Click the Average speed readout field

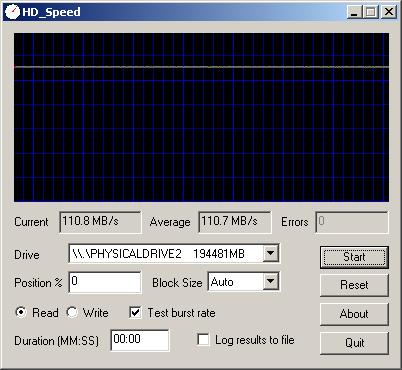tap(235, 222)
